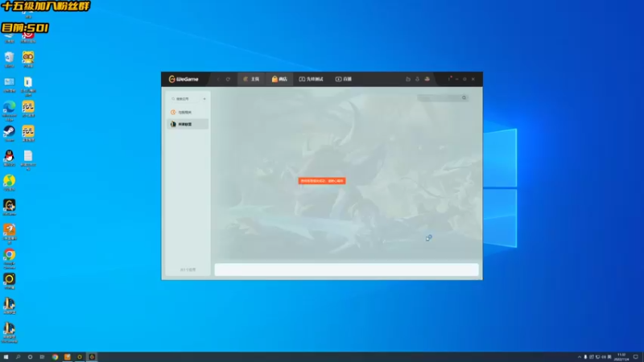This screenshot has width=644, height=362.
Task: Click the orange notification message banner
Action: (322, 180)
